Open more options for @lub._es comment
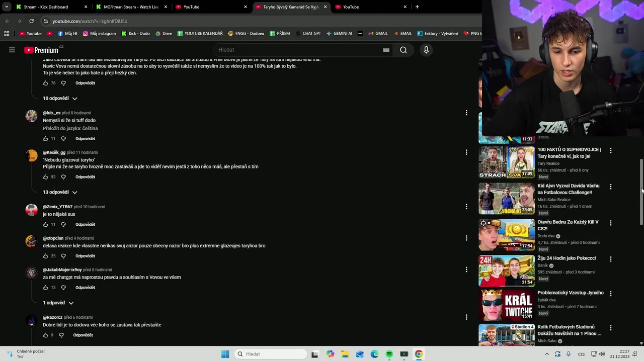The image size is (644, 362). (x=466, y=113)
